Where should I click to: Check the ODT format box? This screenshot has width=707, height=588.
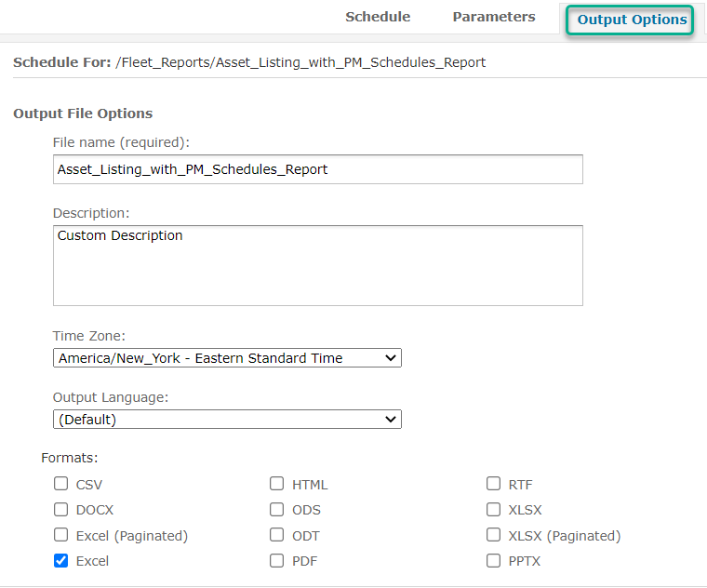(277, 535)
